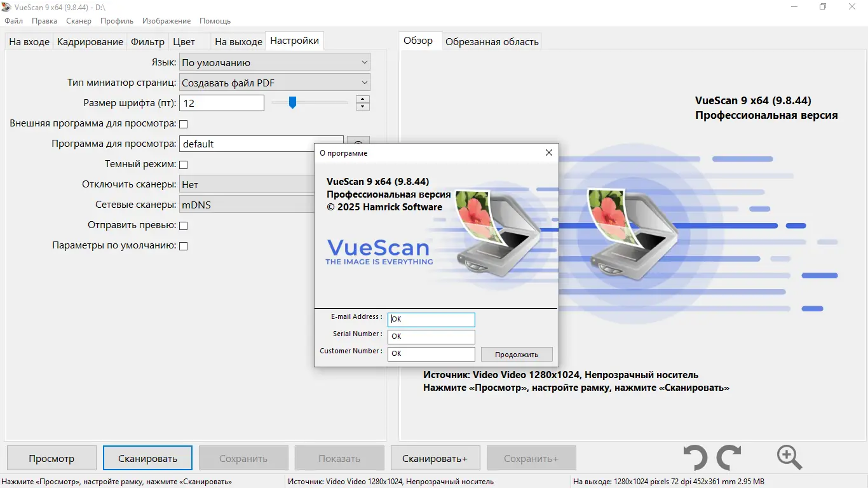Switch to the «На входе» tab
The height and width of the screenshot is (488, 868).
point(29,41)
